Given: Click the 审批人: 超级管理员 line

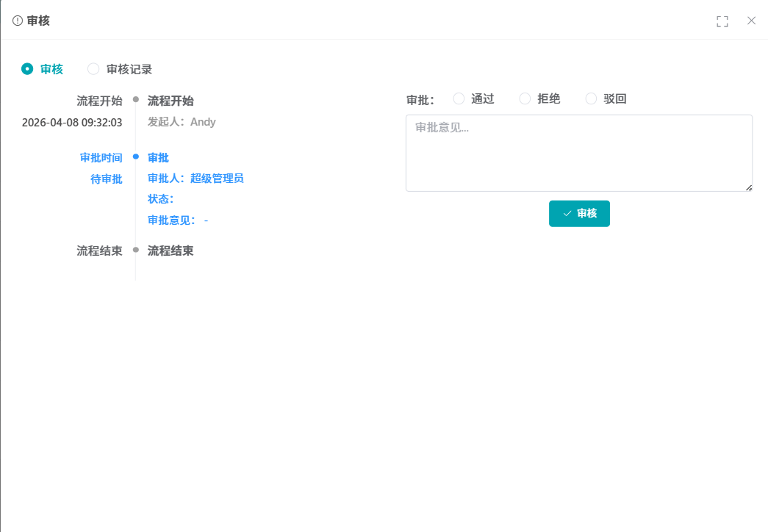Looking at the screenshot, I should 195,179.
